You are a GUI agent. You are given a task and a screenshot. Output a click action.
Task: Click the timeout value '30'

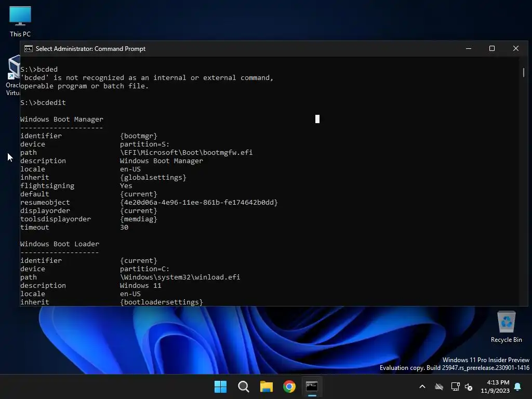[x=124, y=228]
